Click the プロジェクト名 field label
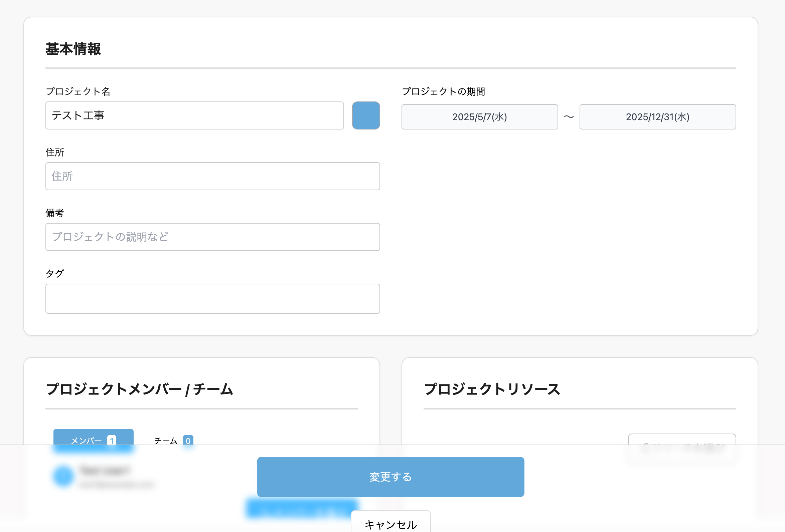The width and height of the screenshot is (785, 532). pyautogui.click(x=78, y=91)
